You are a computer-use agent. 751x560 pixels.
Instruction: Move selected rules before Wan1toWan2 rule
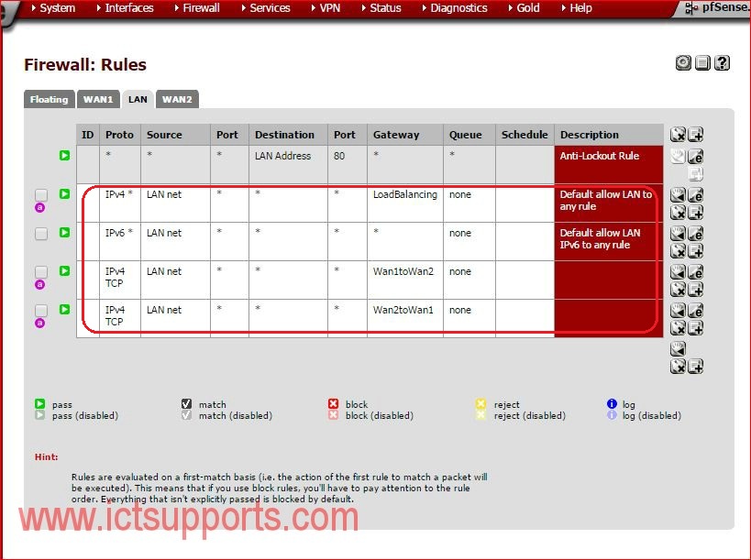(678, 272)
